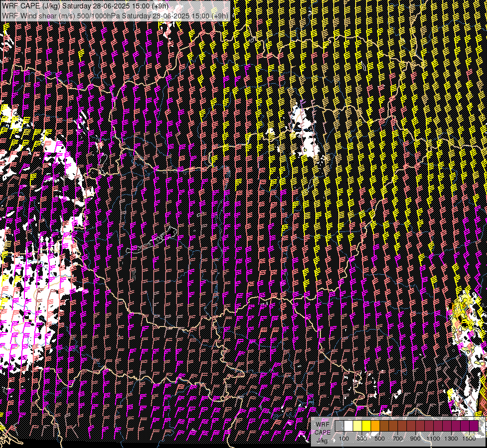
Task: Click the WRF Wind shear title line
Action: tap(115, 15)
